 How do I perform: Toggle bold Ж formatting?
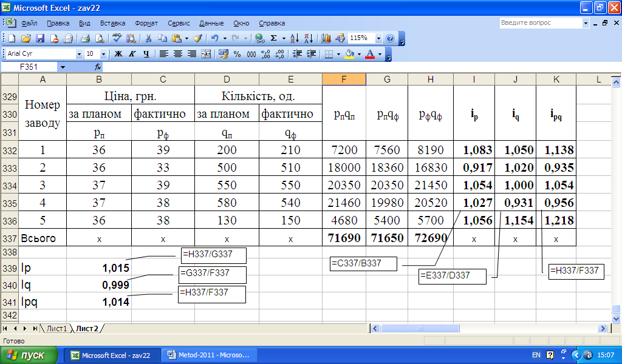[118, 54]
